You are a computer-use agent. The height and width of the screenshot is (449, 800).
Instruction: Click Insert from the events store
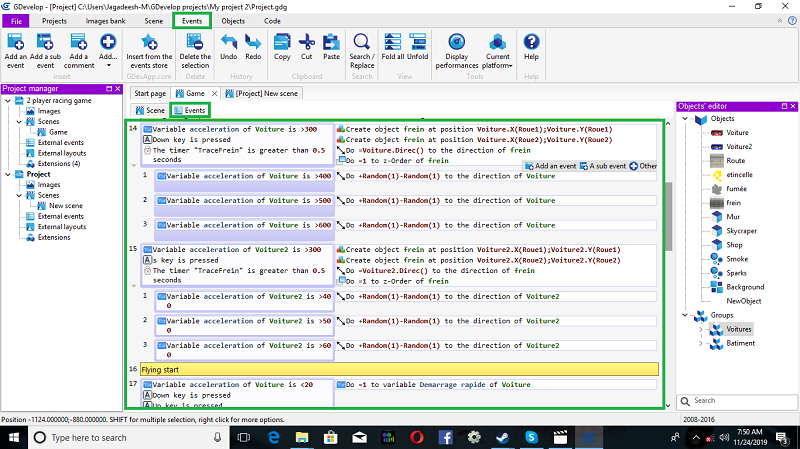tap(149, 43)
